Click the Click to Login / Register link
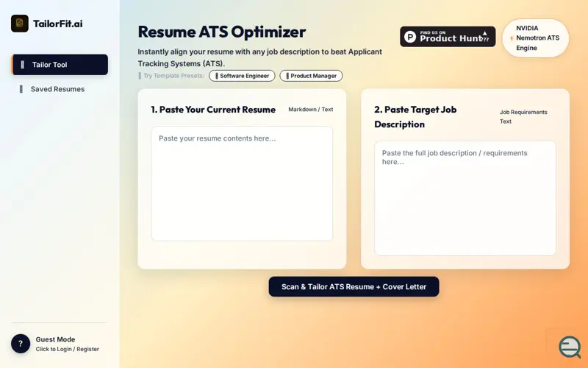This screenshot has height=368, width=588. pyautogui.click(x=68, y=349)
